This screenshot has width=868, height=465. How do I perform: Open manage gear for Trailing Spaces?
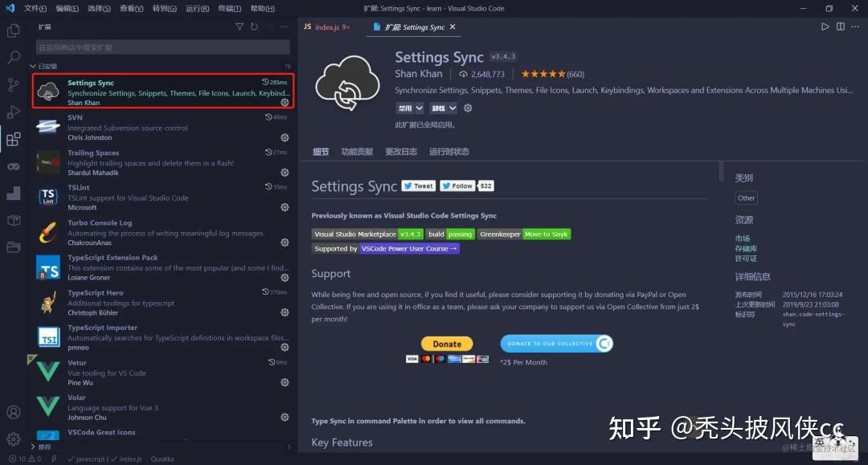[x=285, y=173]
